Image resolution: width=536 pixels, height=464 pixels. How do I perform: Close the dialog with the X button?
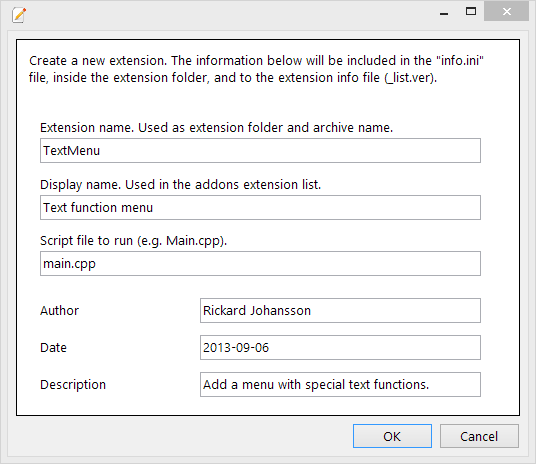507,12
